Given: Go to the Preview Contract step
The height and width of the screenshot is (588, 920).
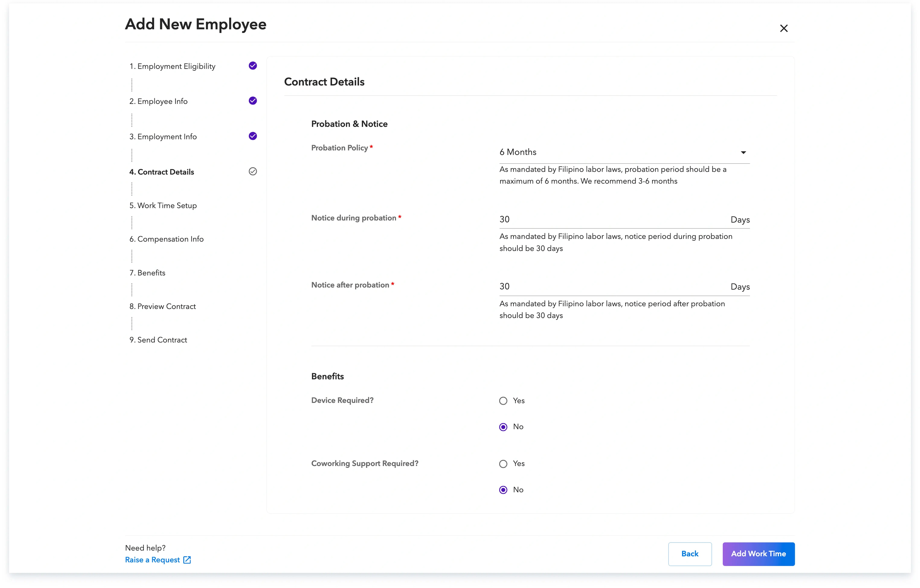Looking at the screenshot, I should [162, 306].
